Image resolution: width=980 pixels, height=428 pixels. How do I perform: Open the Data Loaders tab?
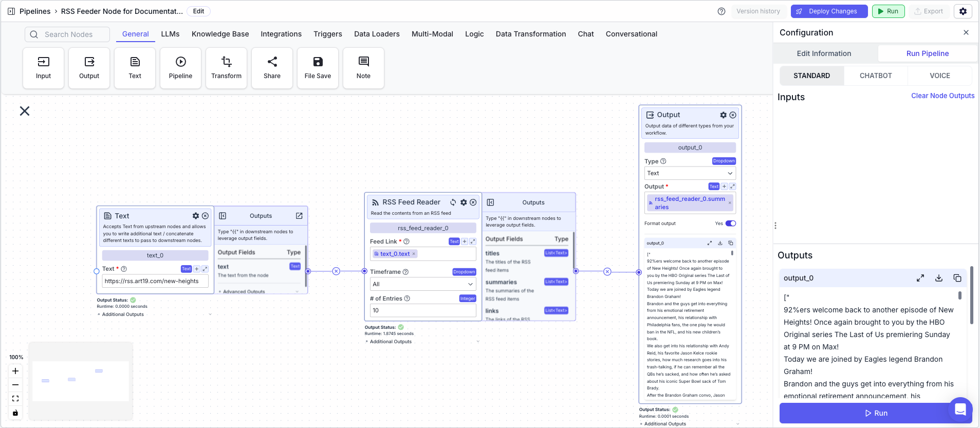click(x=377, y=34)
